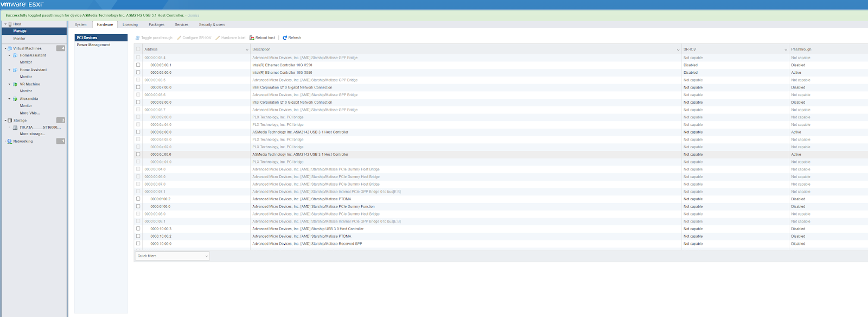Image resolution: width=868 pixels, height=317 pixels.
Task: Check box for USB 3.0 controller 0000:10:00.3
Action: pos(138,229)
